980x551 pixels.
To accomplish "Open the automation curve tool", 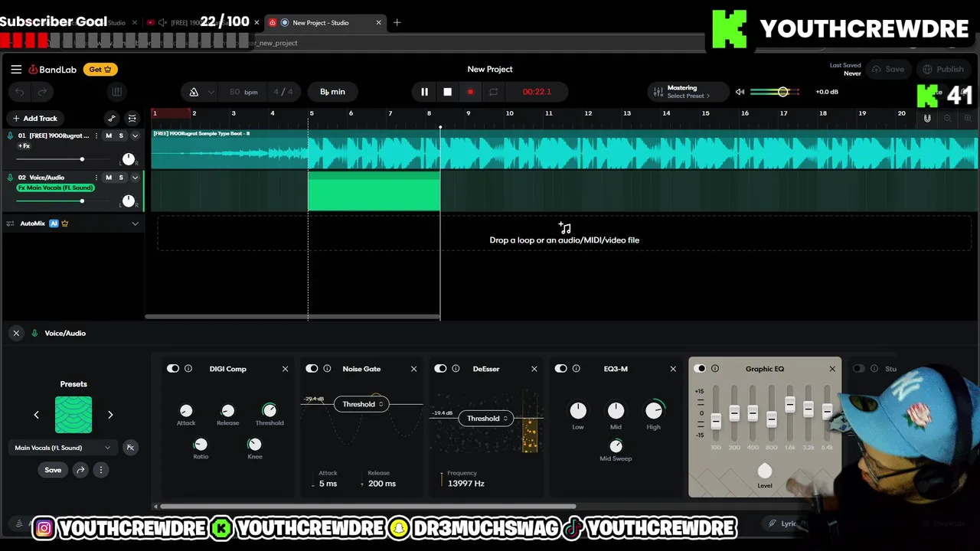I will (112, 118).
